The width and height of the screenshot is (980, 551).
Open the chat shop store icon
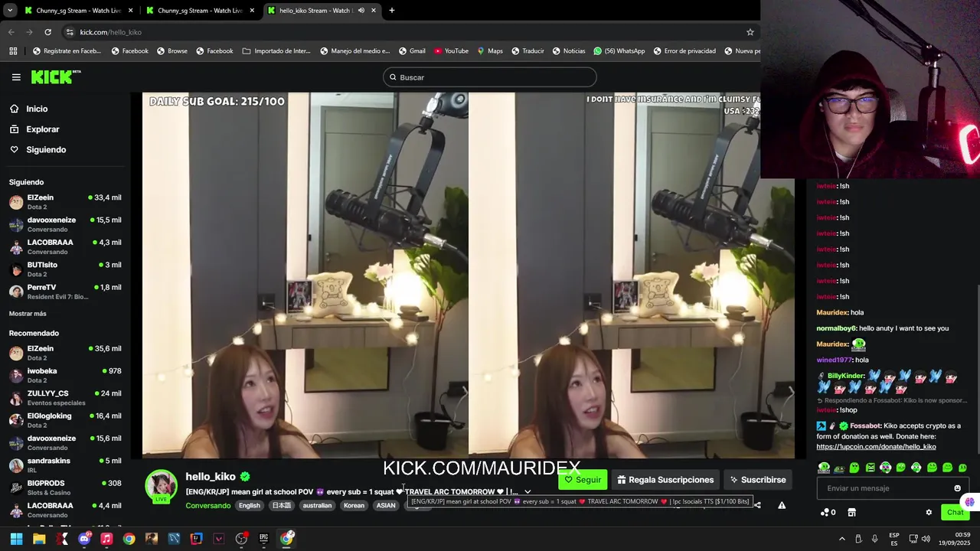pos(851,513)
